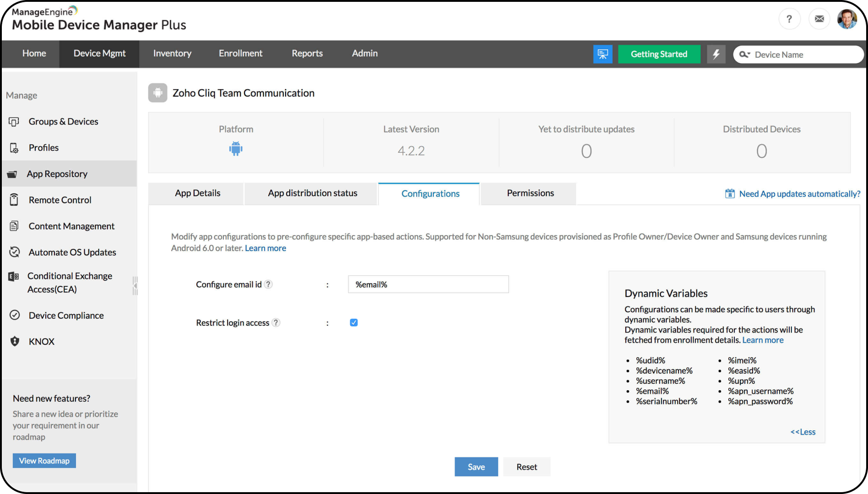
Task: Click the help icon beside Restrict login access
Action: point(276,323)
